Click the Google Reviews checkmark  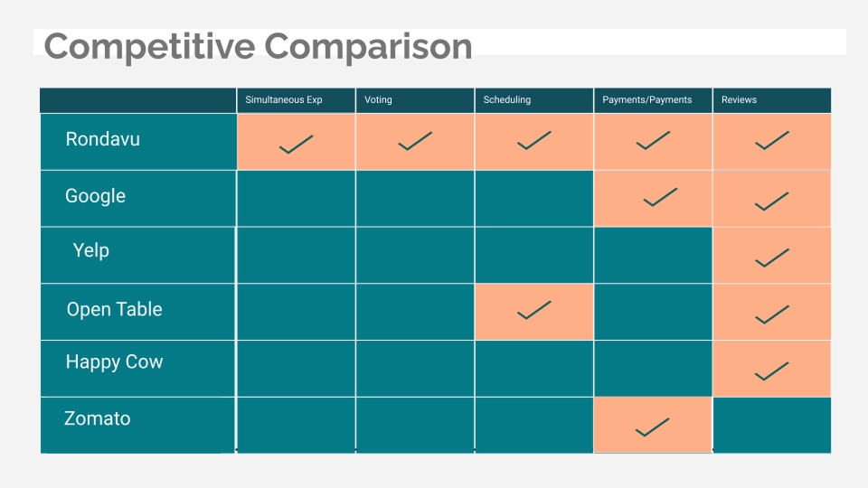coord(771,202)
